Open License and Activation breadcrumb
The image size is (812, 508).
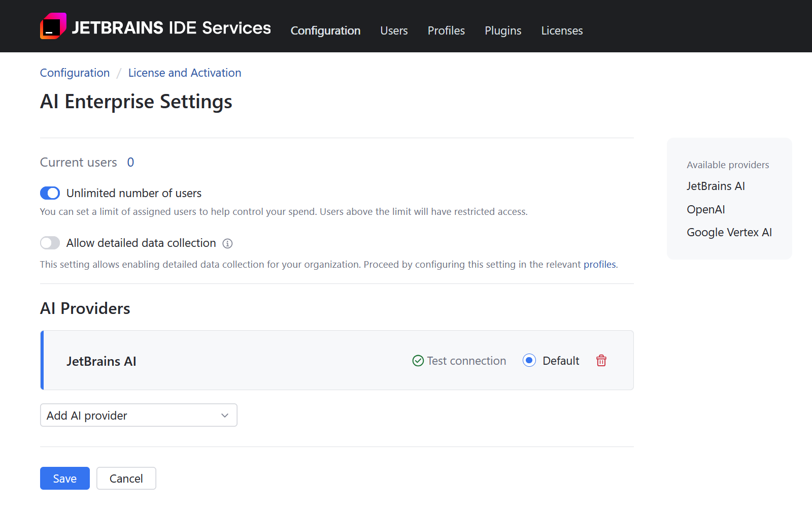[x=185, y=73]
